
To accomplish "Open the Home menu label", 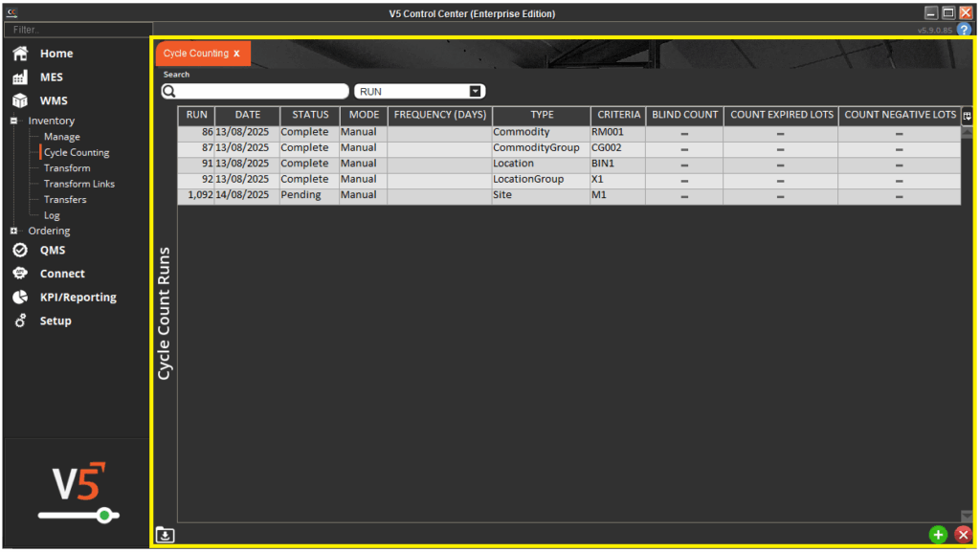I will coord(56,54).
